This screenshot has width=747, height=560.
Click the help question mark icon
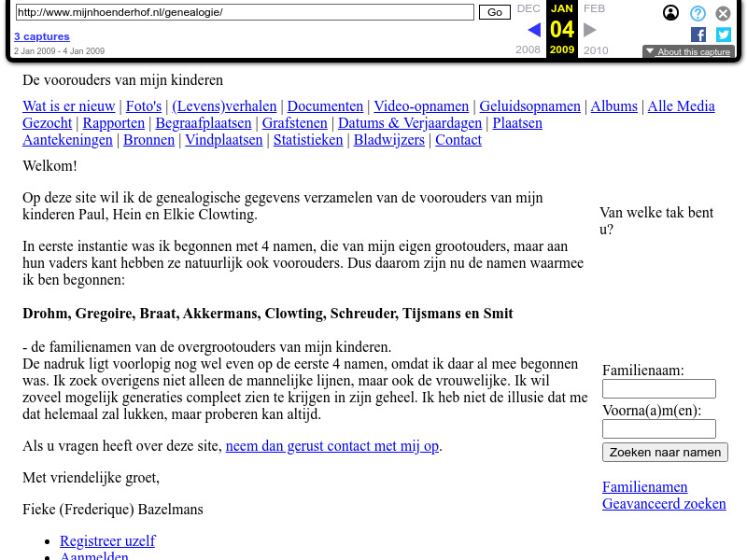(x=697, y=13)
